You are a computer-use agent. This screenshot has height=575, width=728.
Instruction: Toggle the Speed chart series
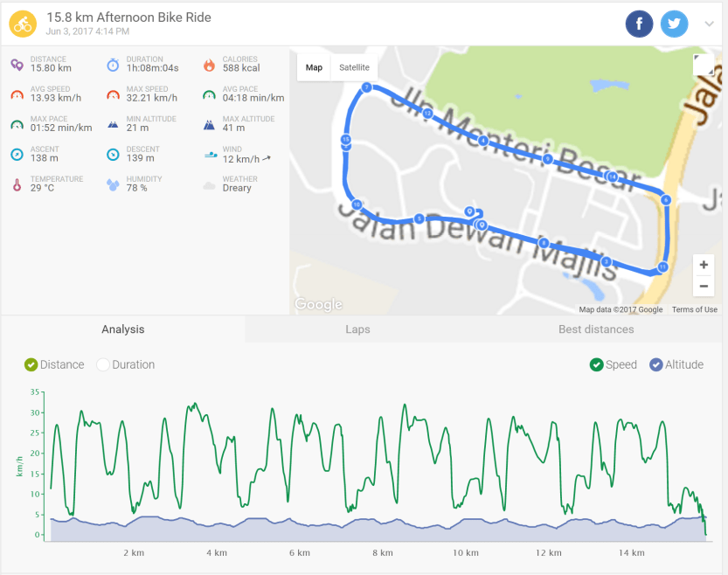point(597,364)
